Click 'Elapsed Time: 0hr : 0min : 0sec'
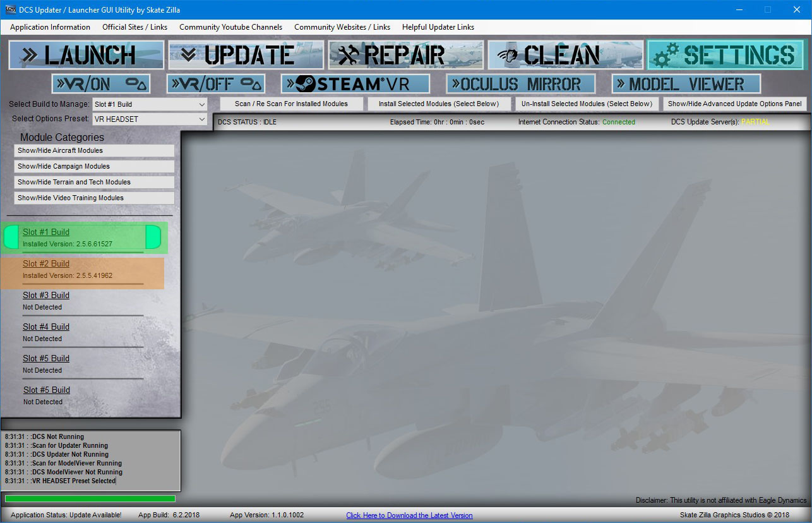 point(437,122)
